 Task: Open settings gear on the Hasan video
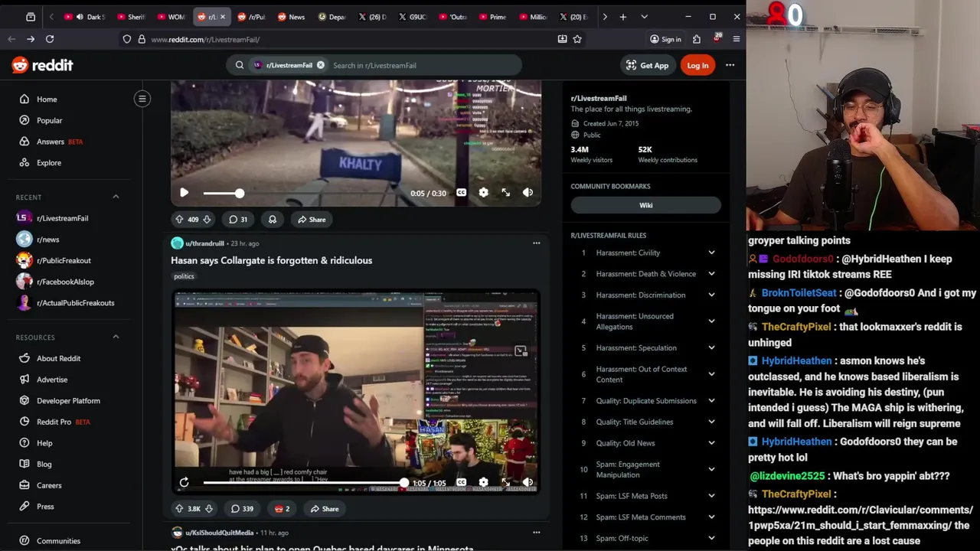483,483
